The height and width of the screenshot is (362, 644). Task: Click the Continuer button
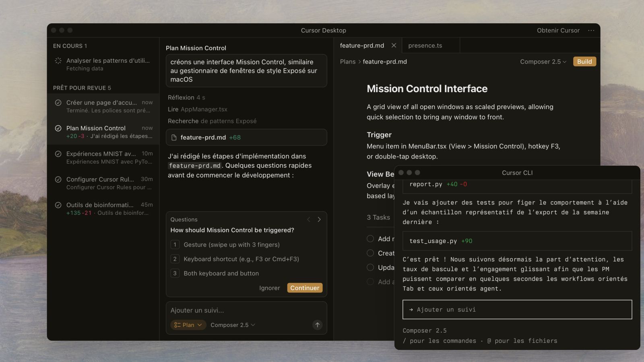click(305, 288)
